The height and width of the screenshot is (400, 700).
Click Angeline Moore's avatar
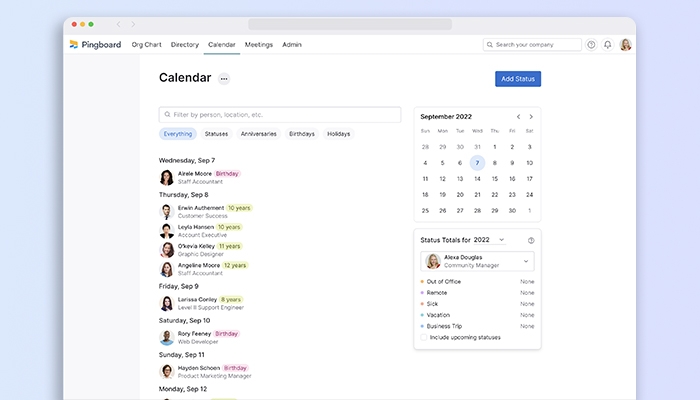tap(167, 269)
